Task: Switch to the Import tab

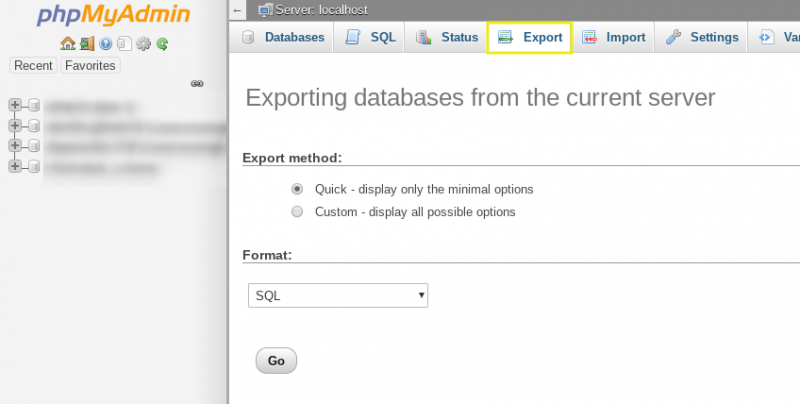Action: point(613,37)
